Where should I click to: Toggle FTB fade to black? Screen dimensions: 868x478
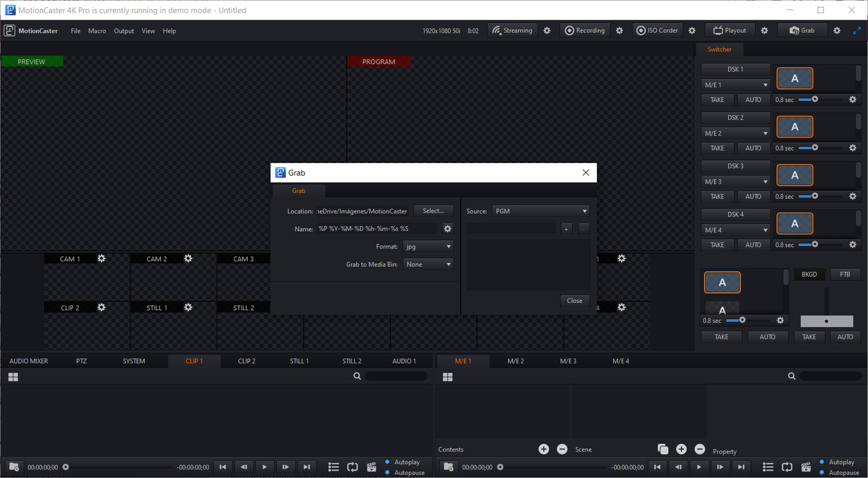click(x=845, y=274)
